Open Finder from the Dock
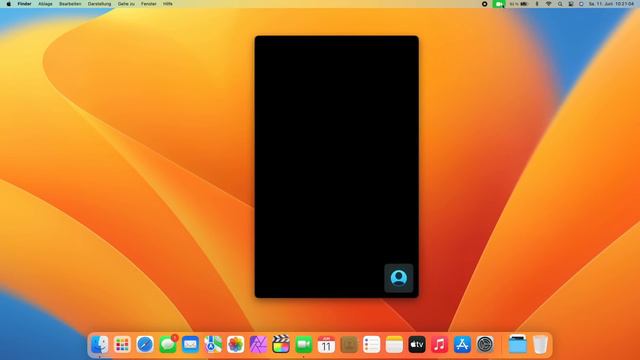The height and width of the screenshot is (360, 640). pyautogui.click(x=99, y=345)
